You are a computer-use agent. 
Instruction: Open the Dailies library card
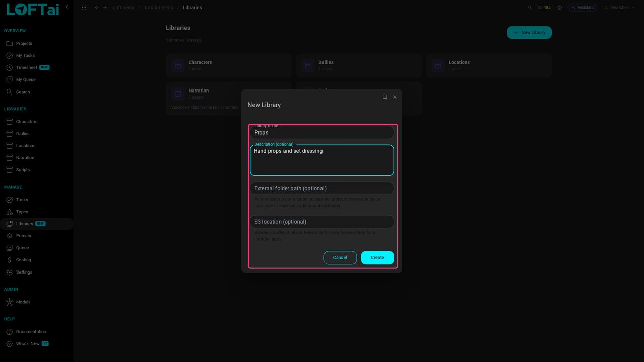coord(359,66)
